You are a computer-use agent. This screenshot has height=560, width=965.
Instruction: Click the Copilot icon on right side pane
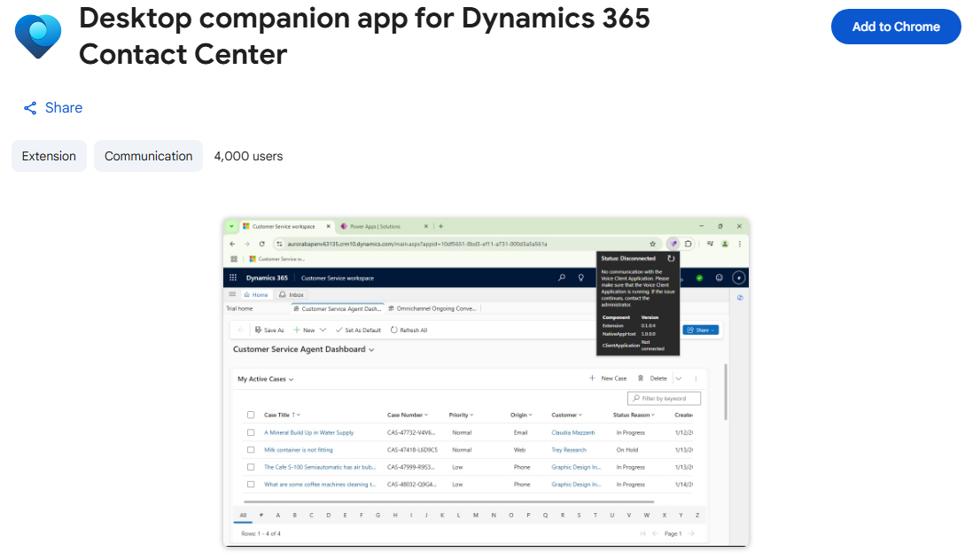click(740, 297)
